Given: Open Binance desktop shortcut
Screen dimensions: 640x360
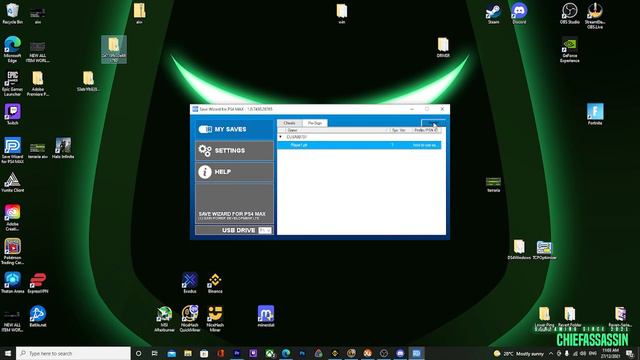Looking at the screenshot, I should click(215, 283).
